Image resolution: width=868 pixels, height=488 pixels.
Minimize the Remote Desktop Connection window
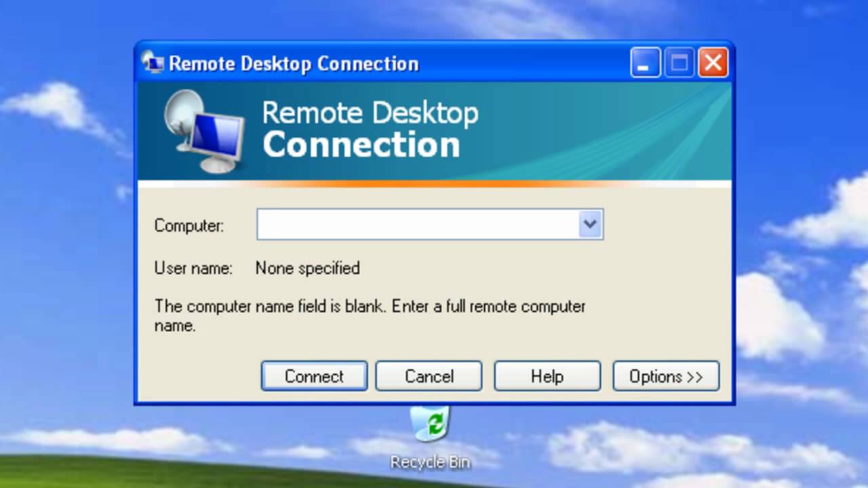click(x=645, y=63)
